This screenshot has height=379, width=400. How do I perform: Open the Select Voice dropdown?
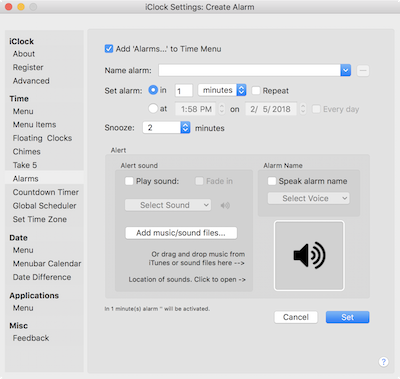tap(309, 198)
